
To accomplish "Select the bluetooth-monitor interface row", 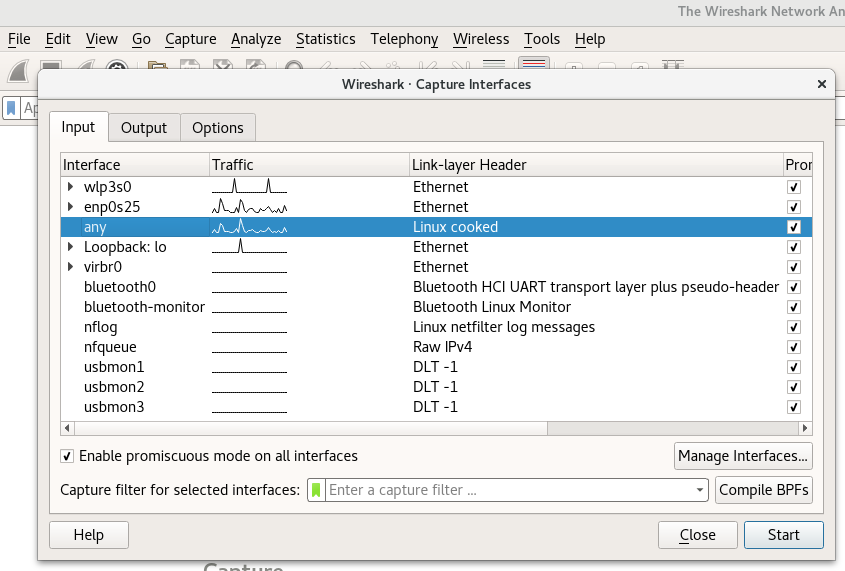I will click(436, 307).
